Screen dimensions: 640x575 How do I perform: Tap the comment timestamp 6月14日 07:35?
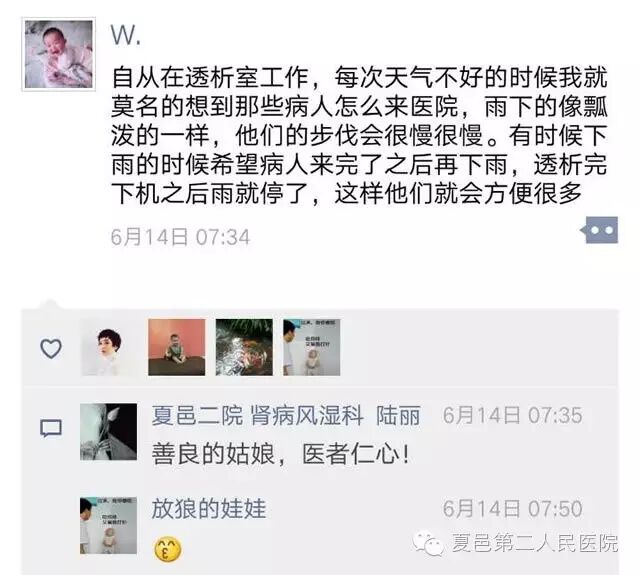tap(513, 415)
